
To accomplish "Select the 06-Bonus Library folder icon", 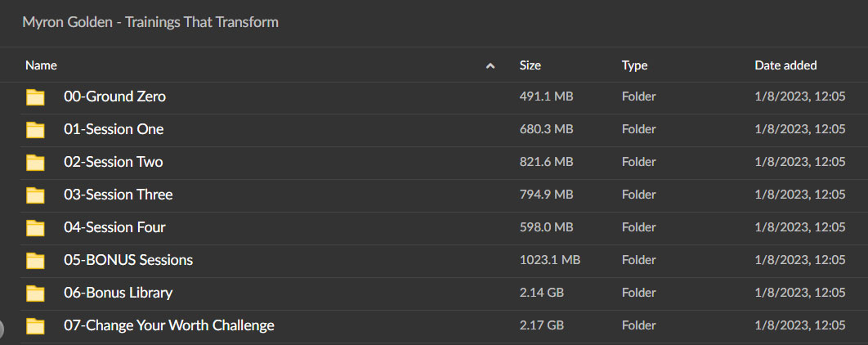I will click(35, 293).
